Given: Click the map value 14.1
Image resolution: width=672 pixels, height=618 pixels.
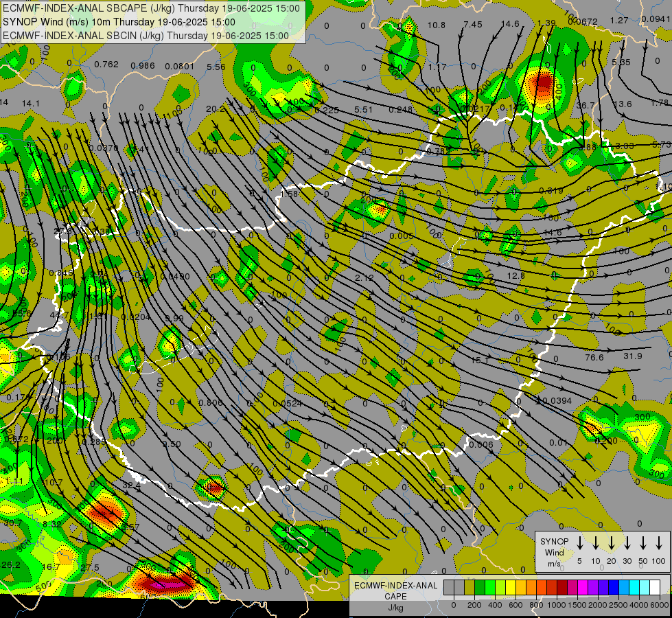Looking at the screenshot, I should (30, 104).
